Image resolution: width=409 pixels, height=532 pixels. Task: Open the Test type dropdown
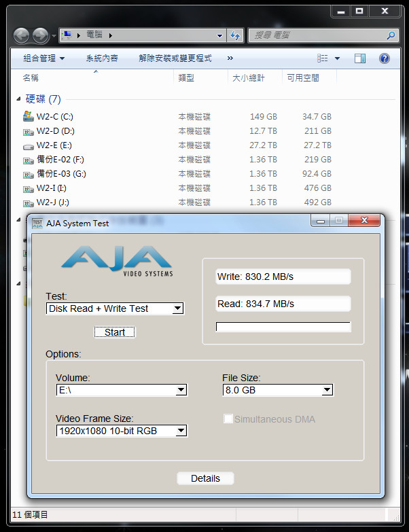[x=115, y=308]
